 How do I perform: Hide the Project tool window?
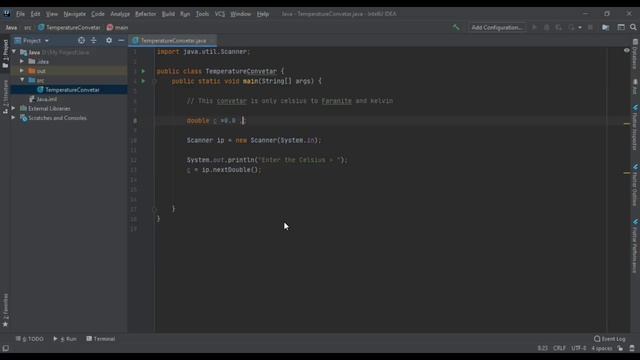click(x=121, y=40)
